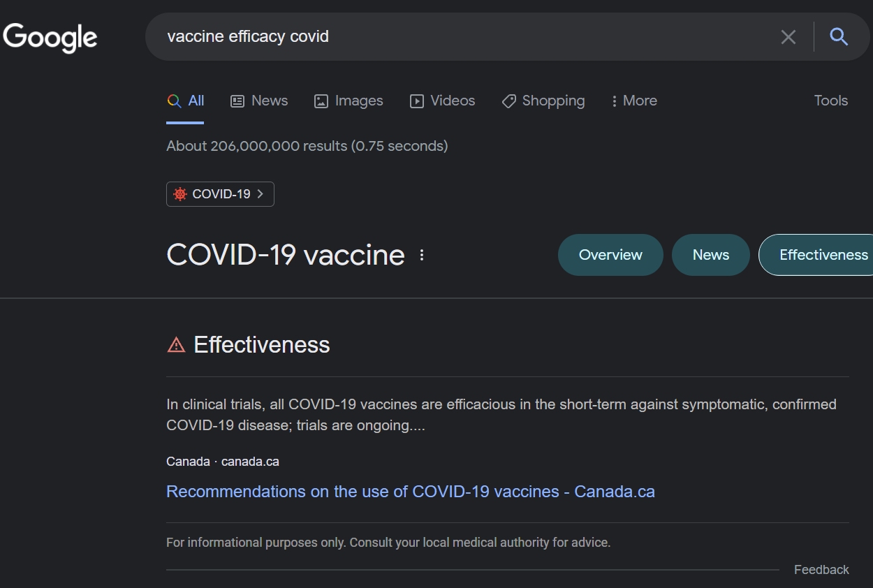Open Recommendations on COVID-19 vaccines Canada.ca link

(x=411, y=492)
